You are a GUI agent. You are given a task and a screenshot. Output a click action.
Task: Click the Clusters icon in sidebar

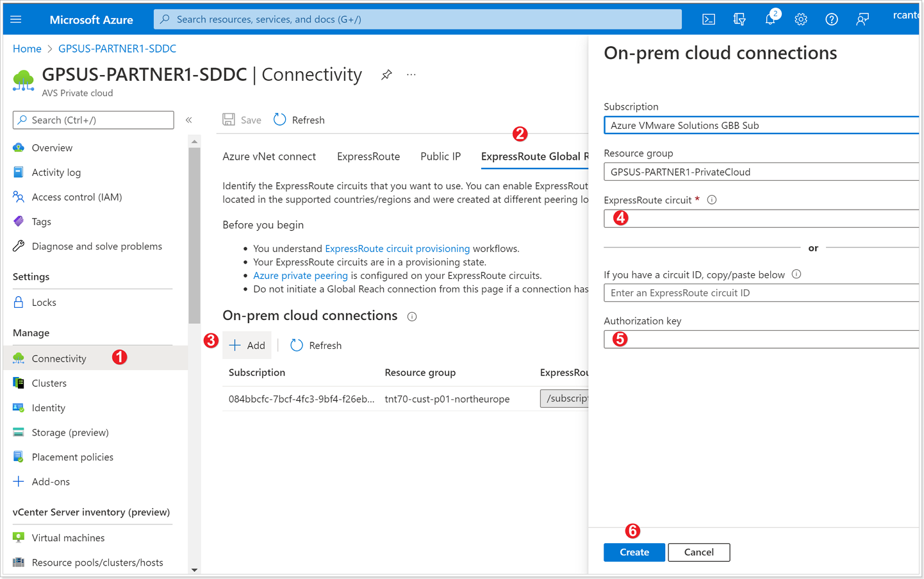(x=19, y=383)
